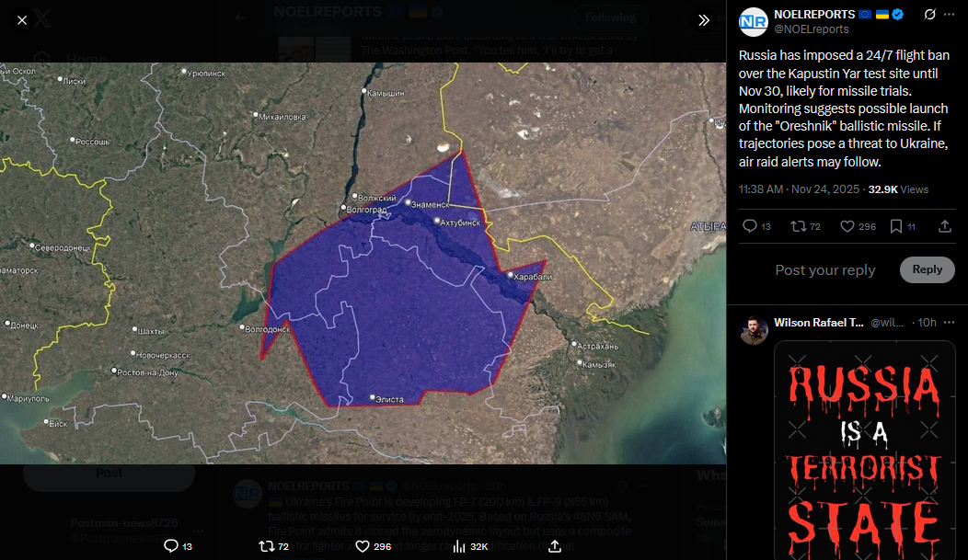The width and height of the screenshot is (968, 560).
Task: Click the verified badge next to NOELREPORTS
Action: click(898, 14)
